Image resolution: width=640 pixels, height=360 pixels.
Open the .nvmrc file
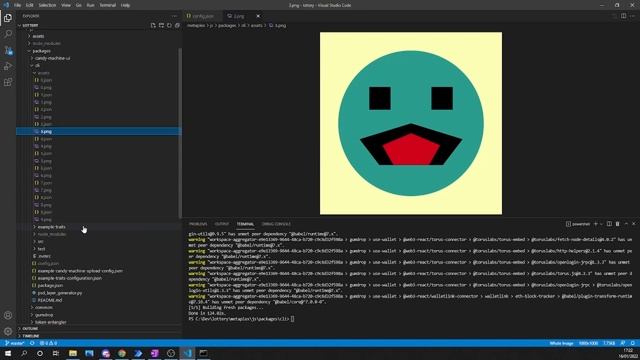(x=44, y=256)
